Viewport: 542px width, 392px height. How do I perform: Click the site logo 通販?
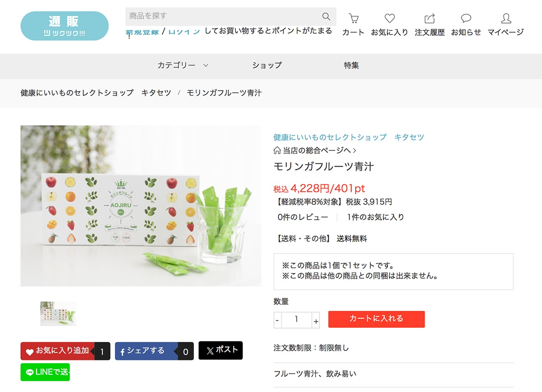click(x=65, y=26)
